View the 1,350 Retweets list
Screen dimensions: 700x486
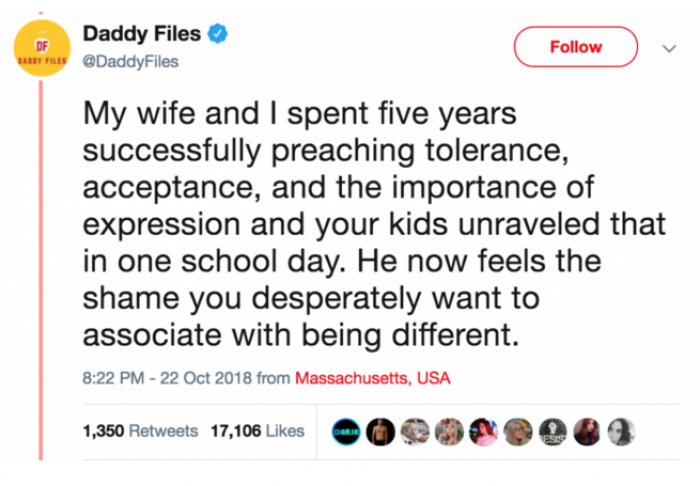141,431
